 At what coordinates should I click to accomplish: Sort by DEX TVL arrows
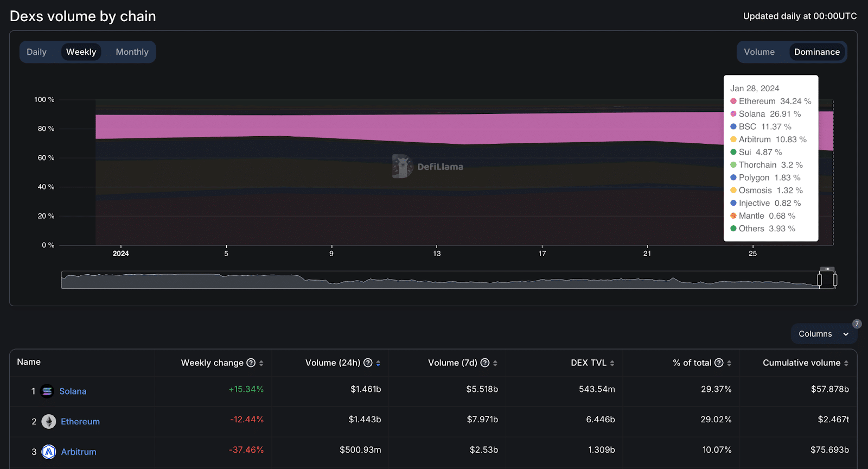[x=612, y=363]
